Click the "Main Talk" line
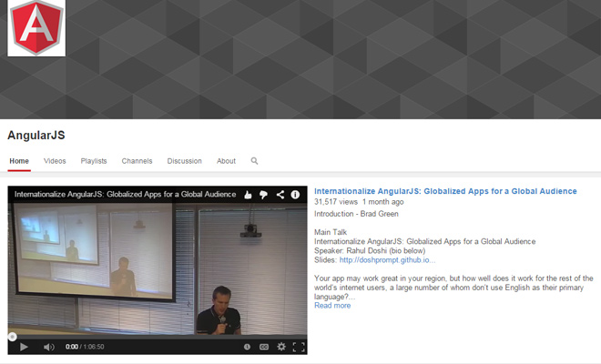Image resolution: width=601 pixels, height=364 pixels. click(x=331, y=232)
